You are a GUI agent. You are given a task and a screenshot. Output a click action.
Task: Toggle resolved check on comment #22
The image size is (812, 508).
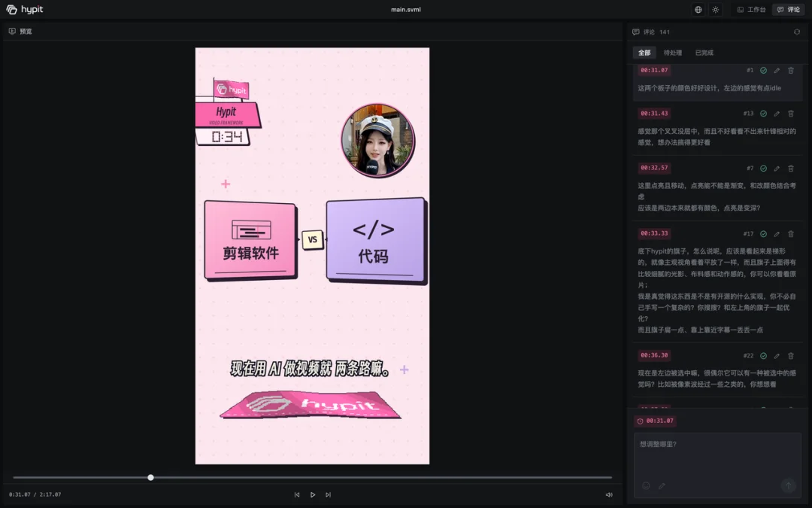coord(763,355)
